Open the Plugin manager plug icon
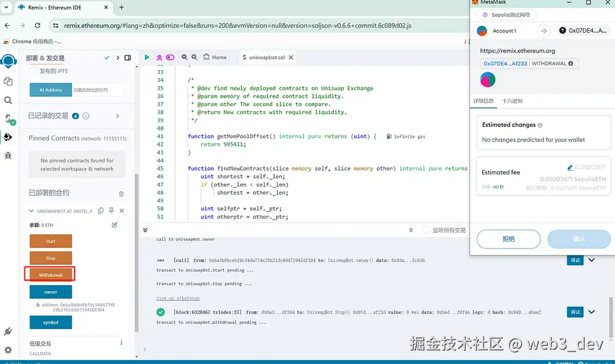Viewport: 615px width, 364px height. [x=8, y=331]
